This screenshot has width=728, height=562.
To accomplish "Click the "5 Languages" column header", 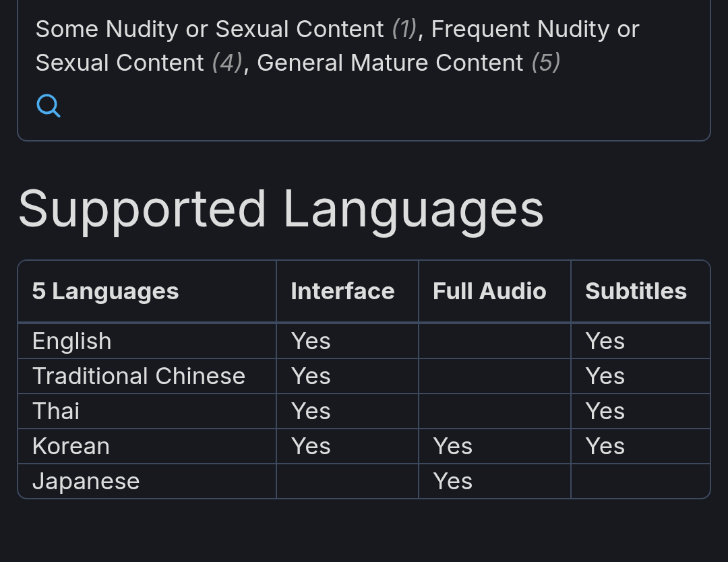I will pyautogui.click(x=105, y=291).
